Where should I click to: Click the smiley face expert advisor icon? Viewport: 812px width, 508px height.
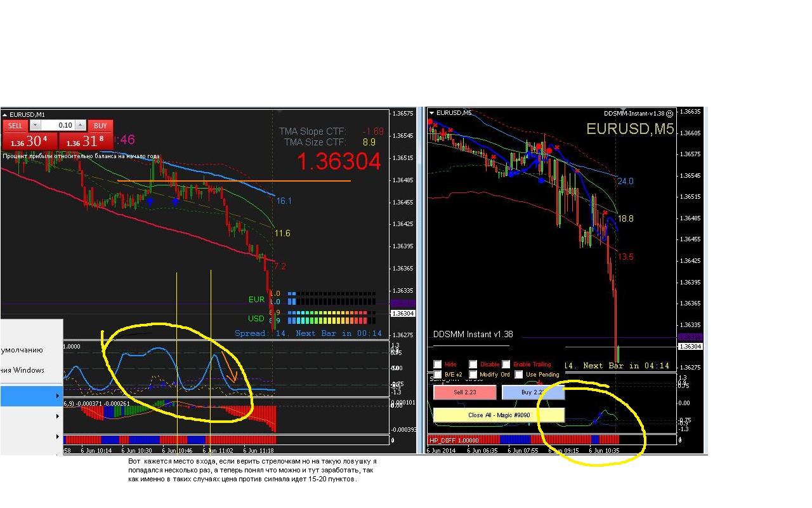(669, 114)
